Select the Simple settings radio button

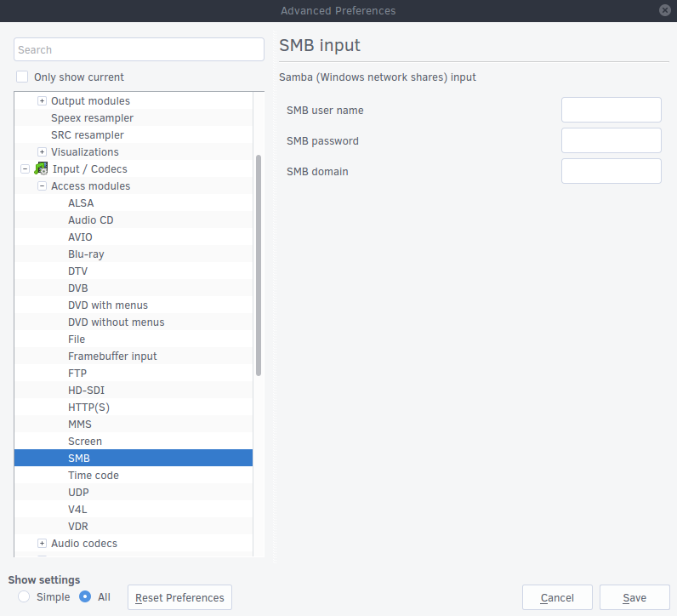click(x=24, y=597)
